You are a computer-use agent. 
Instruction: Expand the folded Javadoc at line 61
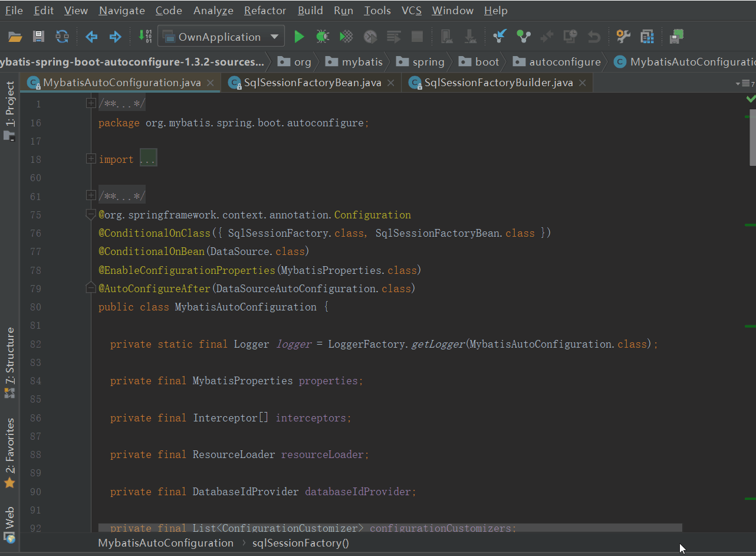[91, 196]
